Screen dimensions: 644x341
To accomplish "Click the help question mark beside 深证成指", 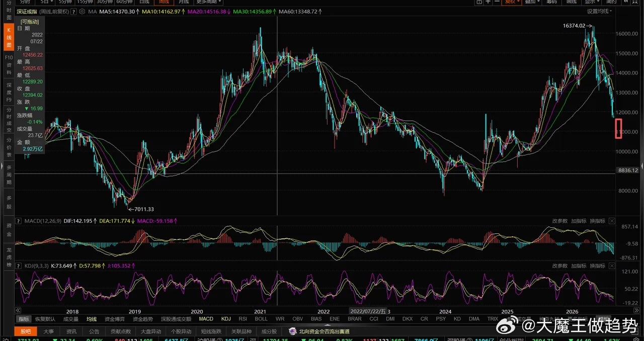I will point(73,11).
